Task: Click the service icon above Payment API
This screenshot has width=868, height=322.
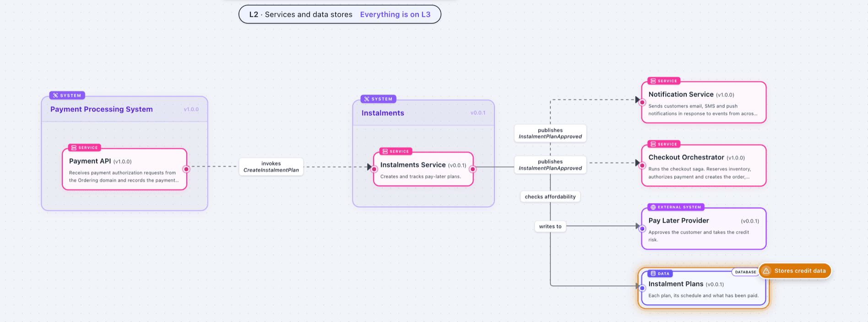Action: (74, 148)
